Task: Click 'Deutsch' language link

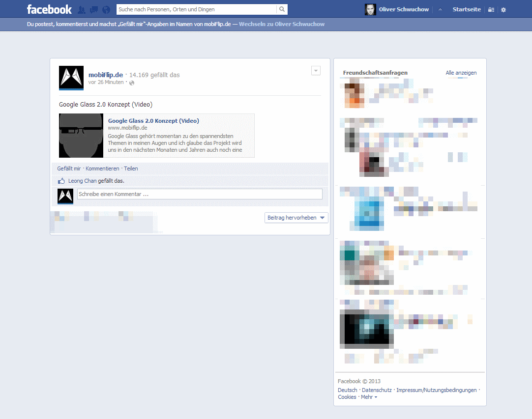Action: coord(348,390)
